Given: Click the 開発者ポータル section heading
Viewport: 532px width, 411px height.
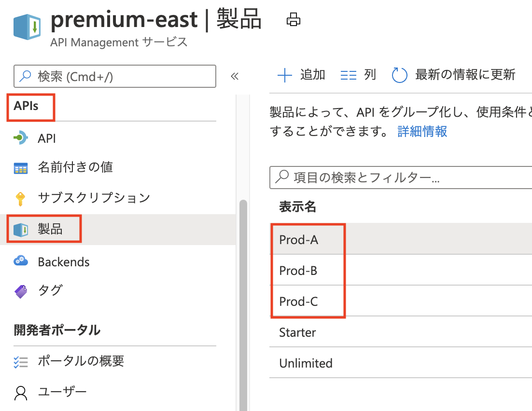Looking at the screenshot, I should click(57, 330).
